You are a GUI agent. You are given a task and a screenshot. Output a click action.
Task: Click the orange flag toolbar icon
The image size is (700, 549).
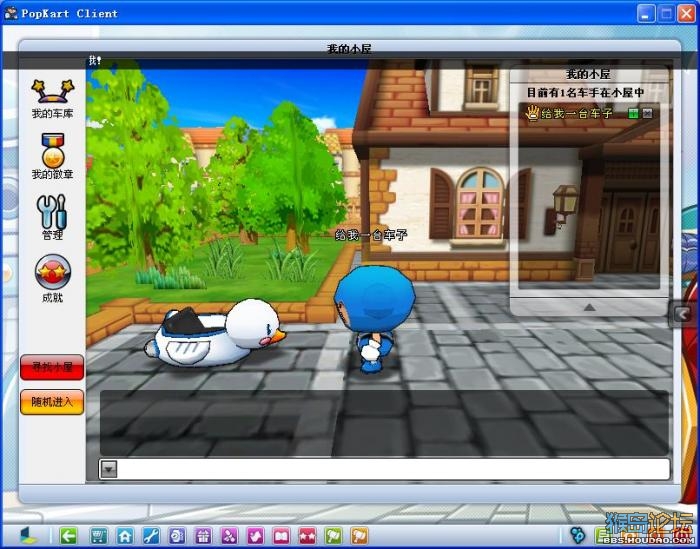[359, 535]
